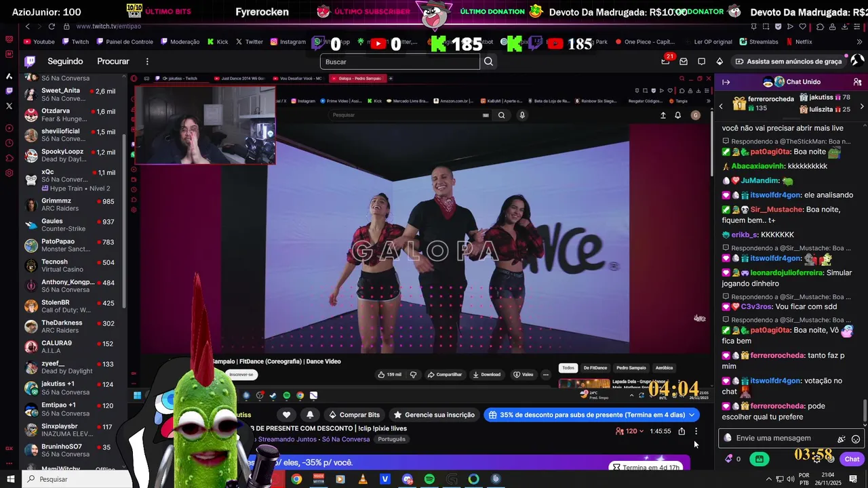This screenshot has height=488, width=868.
Task: Open chat Bits cheering icon
Action: coord(842,439)
